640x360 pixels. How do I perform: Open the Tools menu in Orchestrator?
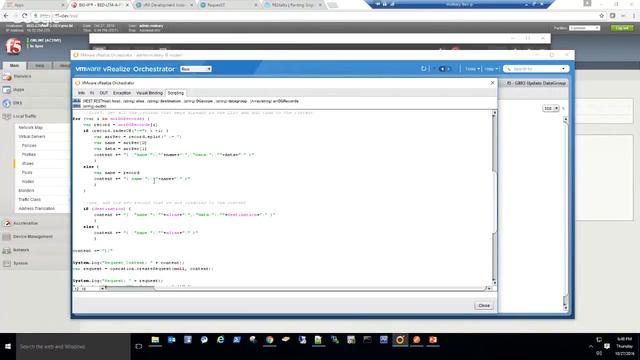coord(472,69)
